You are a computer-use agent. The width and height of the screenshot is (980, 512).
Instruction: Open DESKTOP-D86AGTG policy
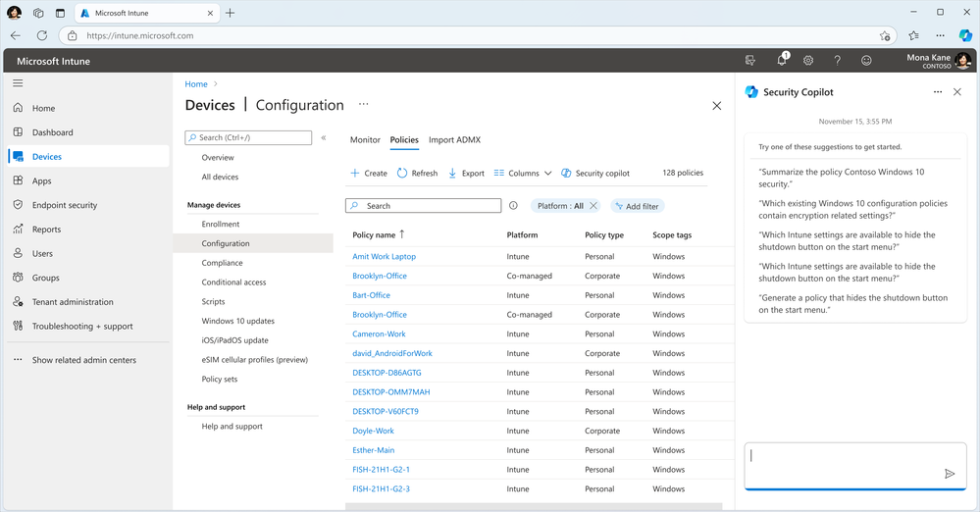387,373
